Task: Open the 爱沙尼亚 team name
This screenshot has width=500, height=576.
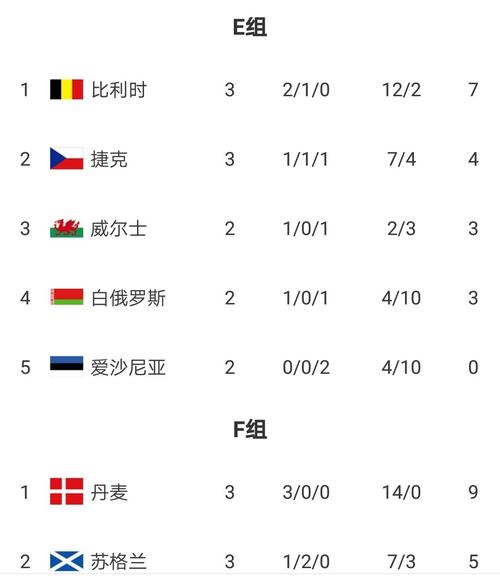Action: click(128, 367)
